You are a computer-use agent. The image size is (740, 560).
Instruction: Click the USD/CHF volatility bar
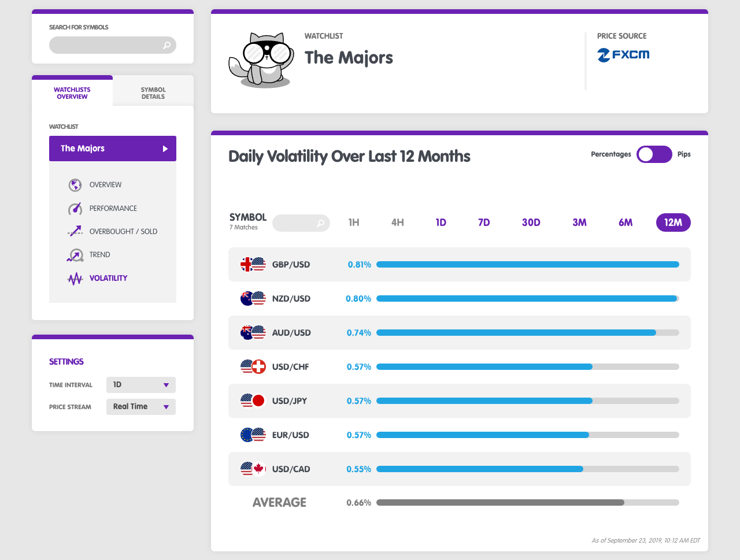(x=528, y=367)
